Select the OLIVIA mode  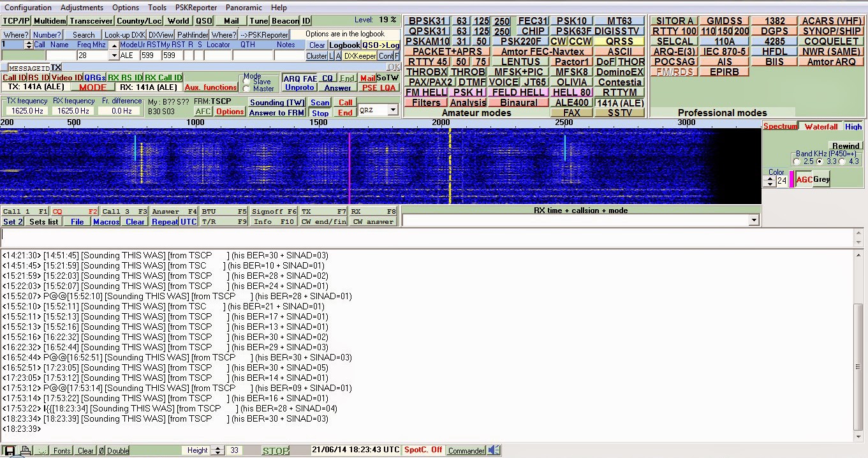point(571,82)
